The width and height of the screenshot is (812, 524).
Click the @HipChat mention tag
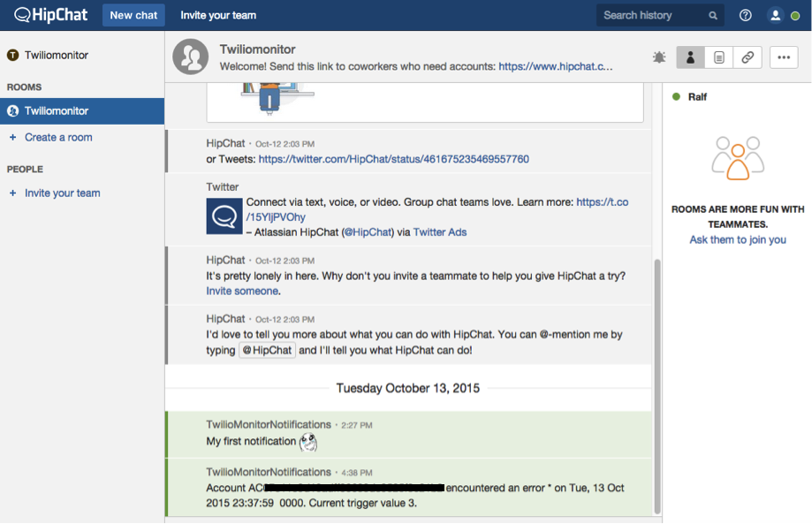[267, 350]
